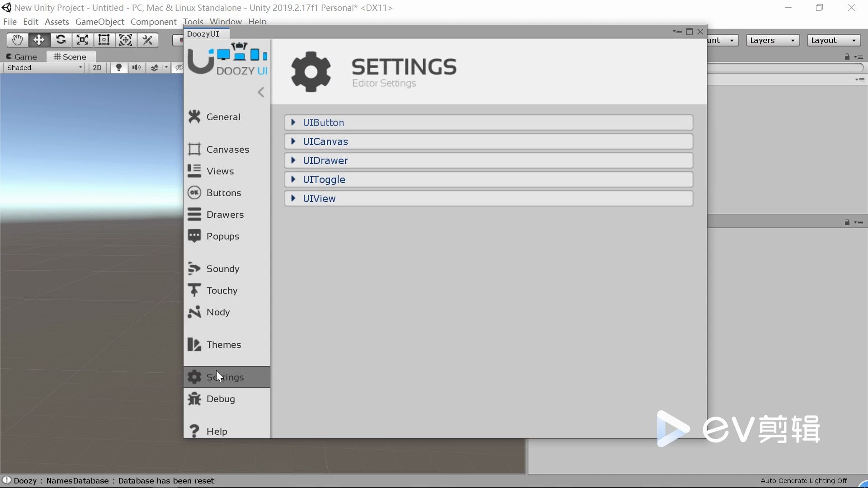Screen dimensions: 868x488
Task: Expand the UIButton settings section
Action: click(488, 122)
